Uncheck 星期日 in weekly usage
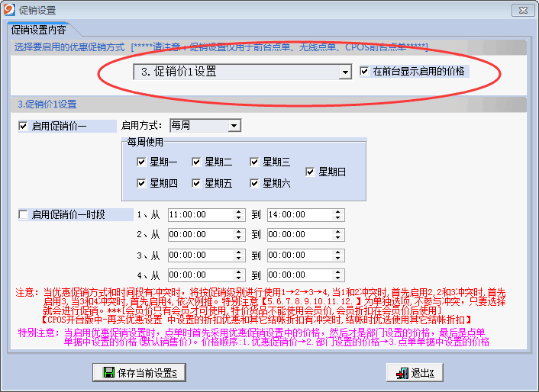The height and width of the screenshot is (392, 539). click(x=310, y=172)
